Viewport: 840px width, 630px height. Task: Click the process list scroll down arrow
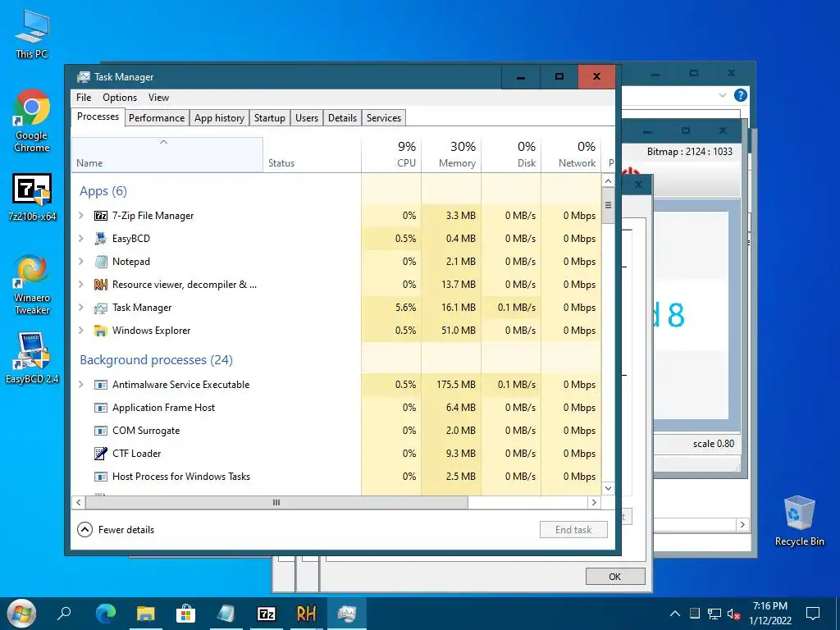coord(608,488)
